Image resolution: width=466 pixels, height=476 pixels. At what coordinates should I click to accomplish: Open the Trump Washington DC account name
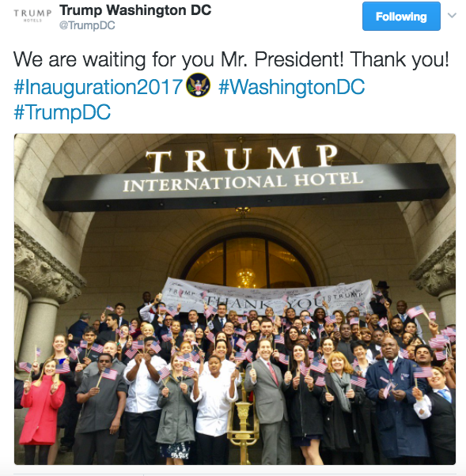pos(135,10)
